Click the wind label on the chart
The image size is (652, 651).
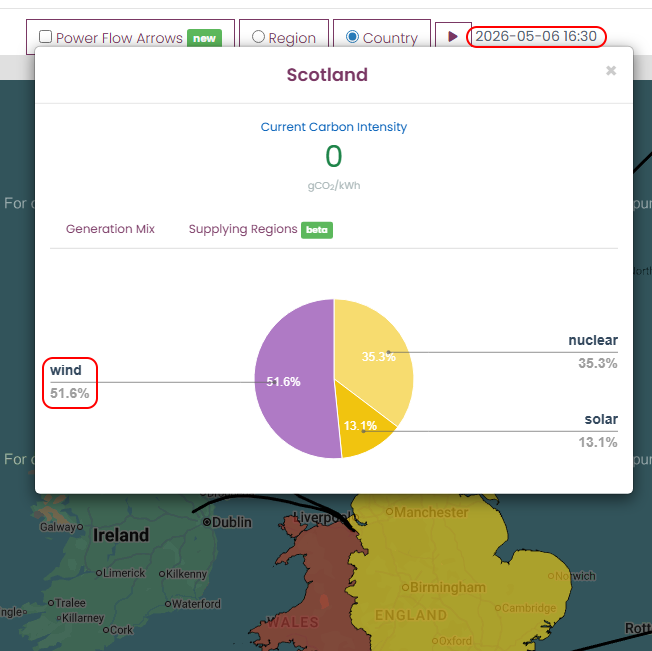pyautogui.click(x=66, y=370)
